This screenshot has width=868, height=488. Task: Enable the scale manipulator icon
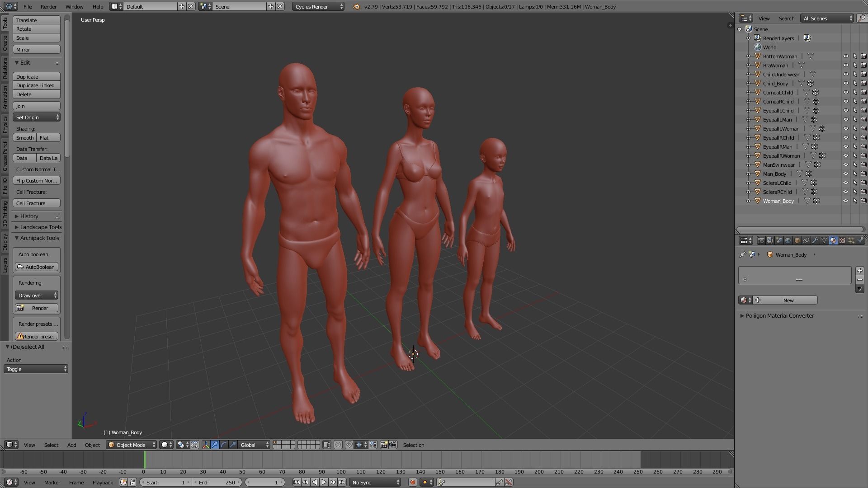point(233,445)
